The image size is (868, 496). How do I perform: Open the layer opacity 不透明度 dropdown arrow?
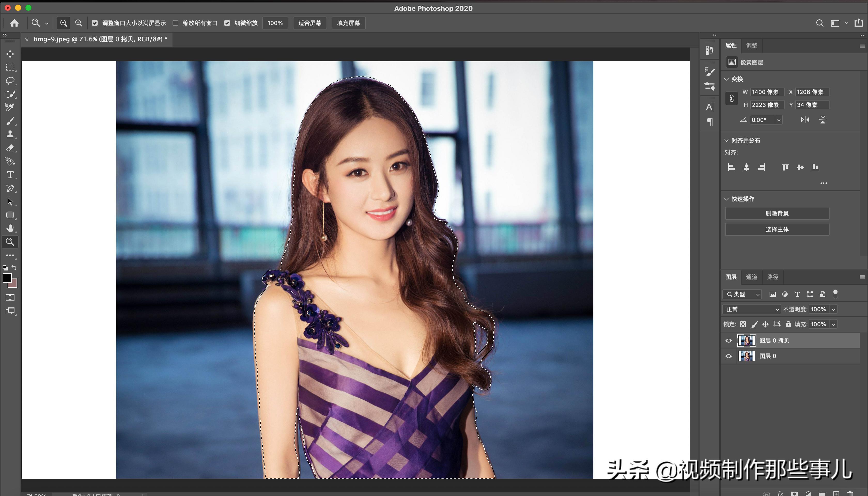tap(834, 309)
